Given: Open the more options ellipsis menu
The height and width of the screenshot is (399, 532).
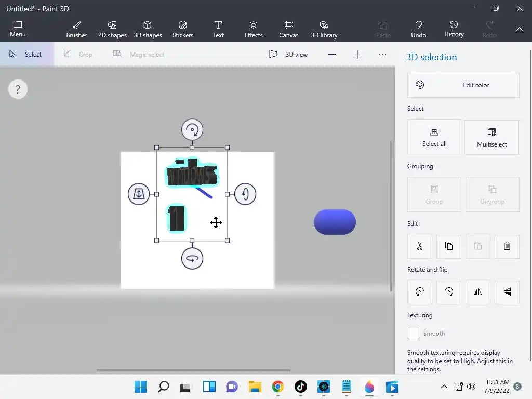Looking at the screenshot, I should point(382,54).
